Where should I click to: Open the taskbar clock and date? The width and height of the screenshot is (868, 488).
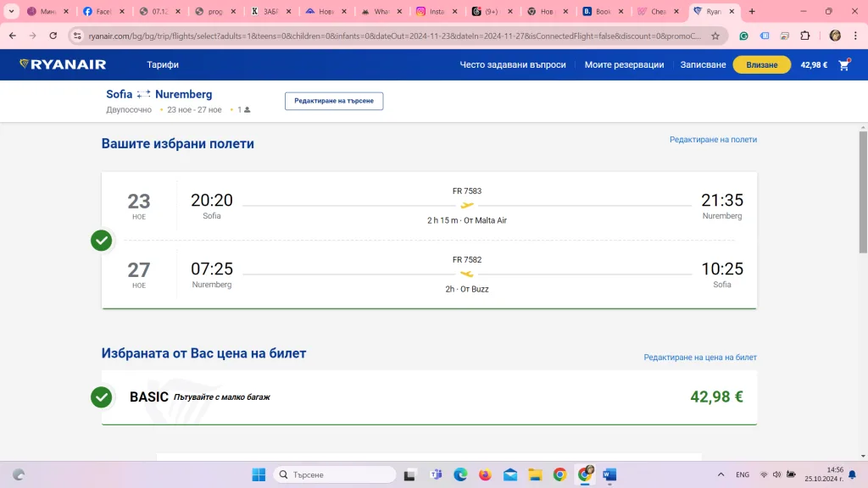[x=824, y=474]
